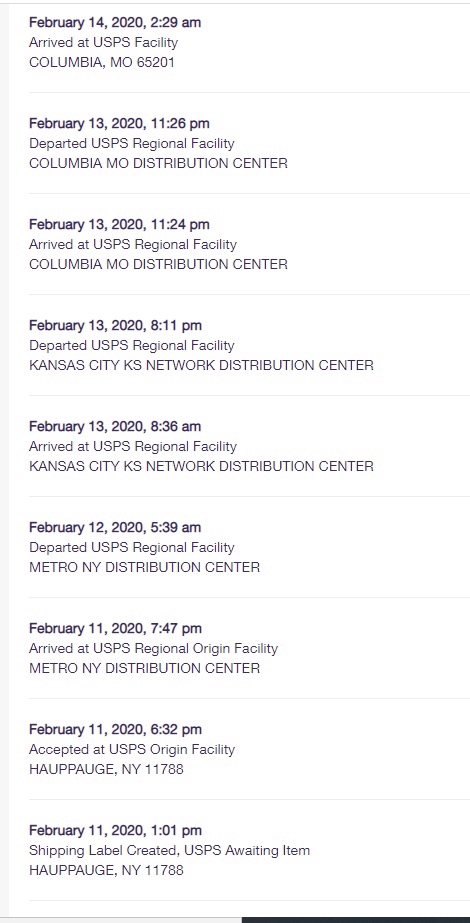Viewport: 470px width, 923px height.
Task: Click the COLUMBIA MO DISTRIBUTION CENTER line under 11:24 pm
Action: 158,264
